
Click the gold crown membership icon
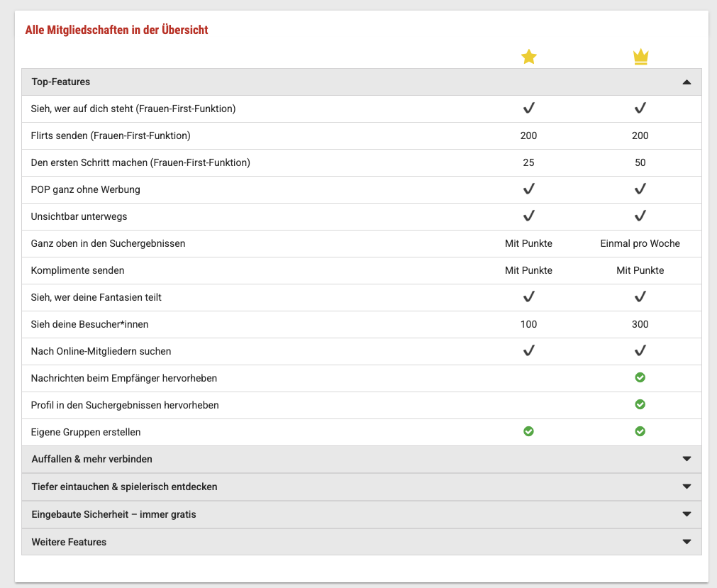[x=640, y=57]
